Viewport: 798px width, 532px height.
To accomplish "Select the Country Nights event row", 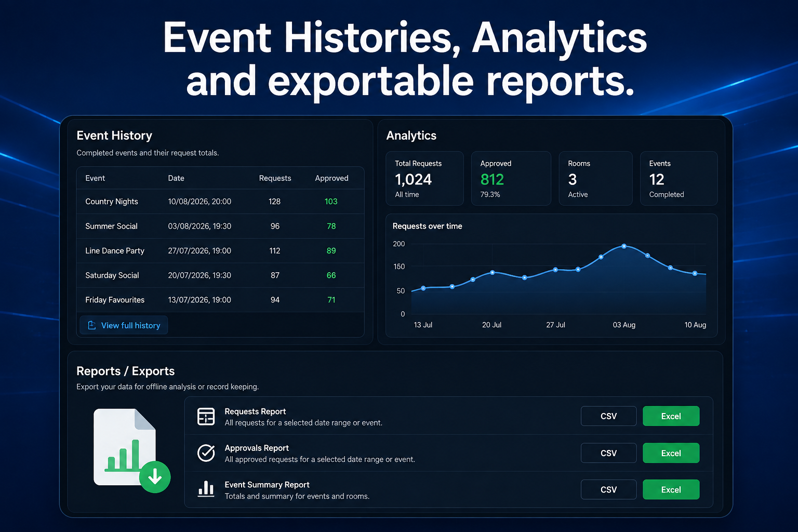I will 220,202.
